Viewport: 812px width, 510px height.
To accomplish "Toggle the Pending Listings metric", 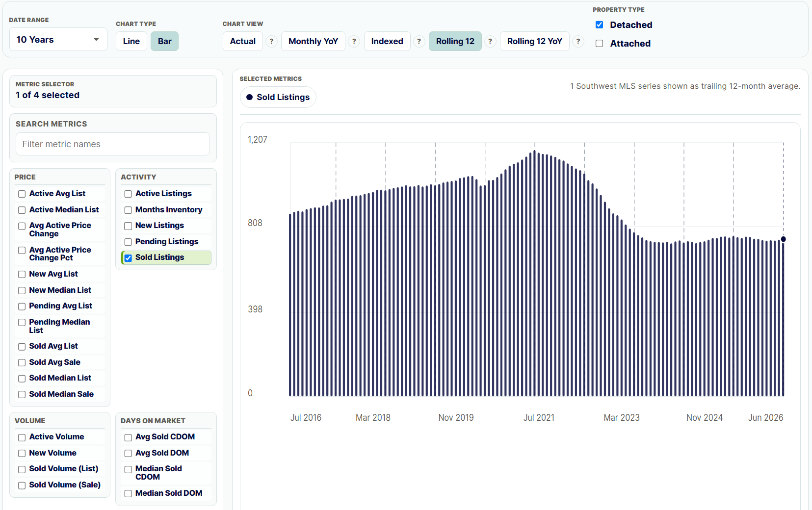I will 128,242.
